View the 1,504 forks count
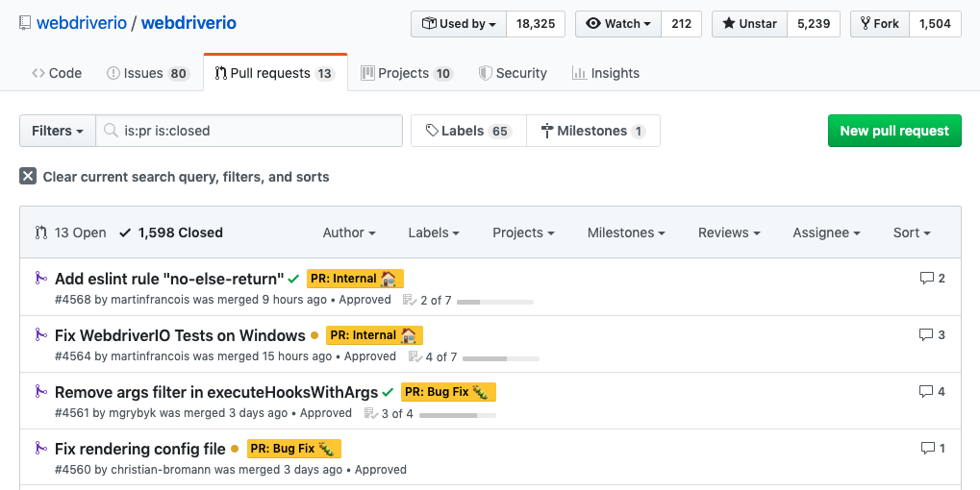 tap(935, 24)
